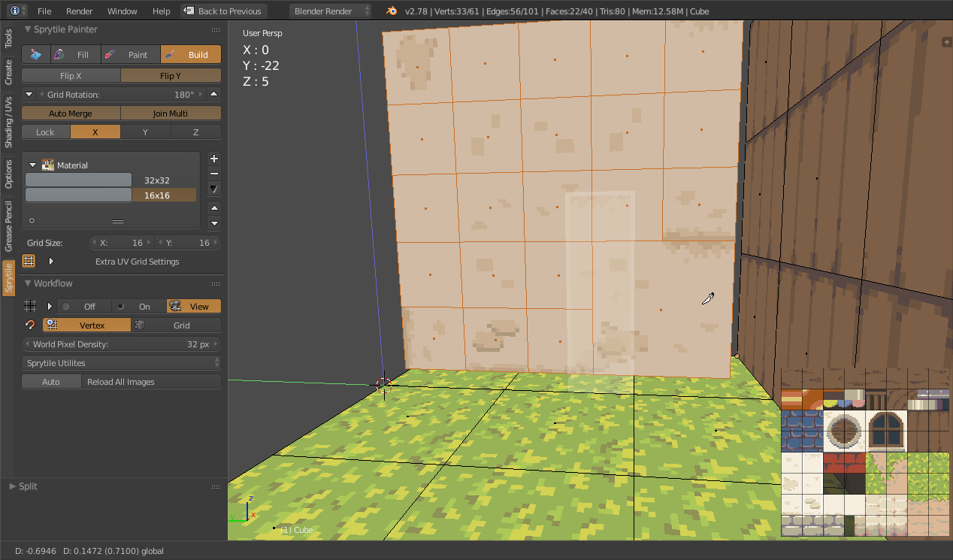Click Back to Previous button
This screenshot has width=953, height=560.
[x=224, y=11]
